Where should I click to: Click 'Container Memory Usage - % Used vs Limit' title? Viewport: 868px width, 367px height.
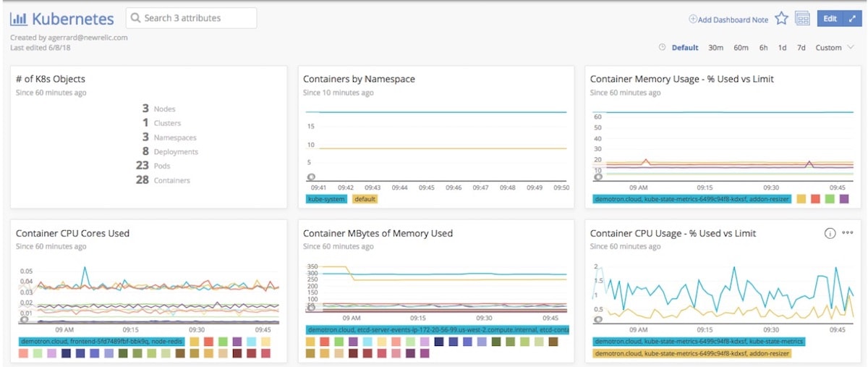click(682, 79)
